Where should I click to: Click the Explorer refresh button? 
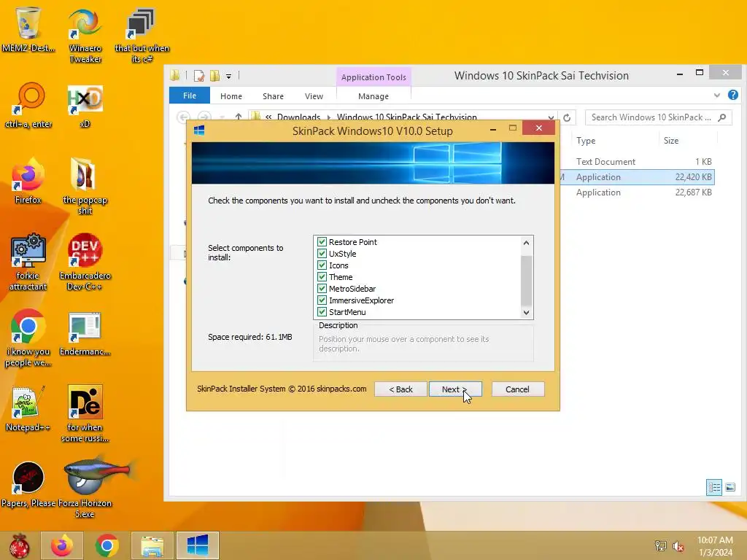[567, 117]
